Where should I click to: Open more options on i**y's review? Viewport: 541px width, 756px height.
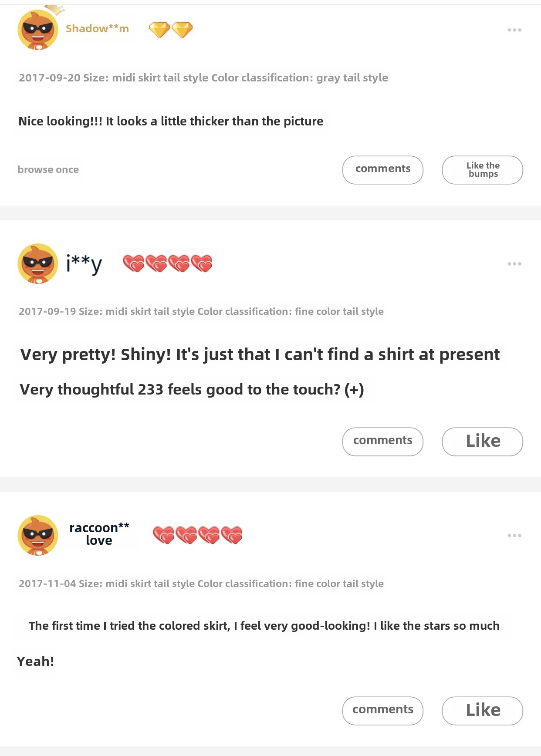(514, 264)
